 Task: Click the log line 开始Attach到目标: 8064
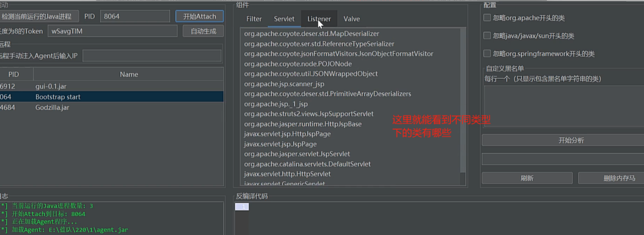pyautogui.click(x=48, y=214)
